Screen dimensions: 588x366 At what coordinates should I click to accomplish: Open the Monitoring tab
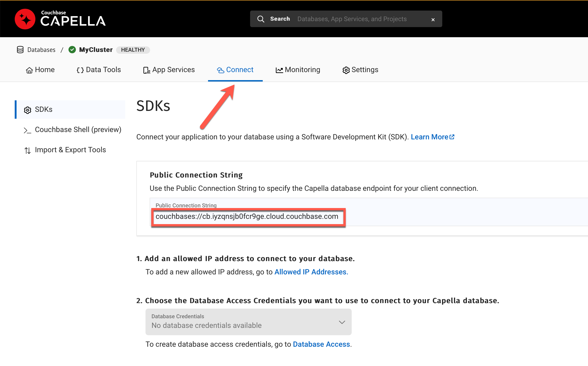point(298,70)
